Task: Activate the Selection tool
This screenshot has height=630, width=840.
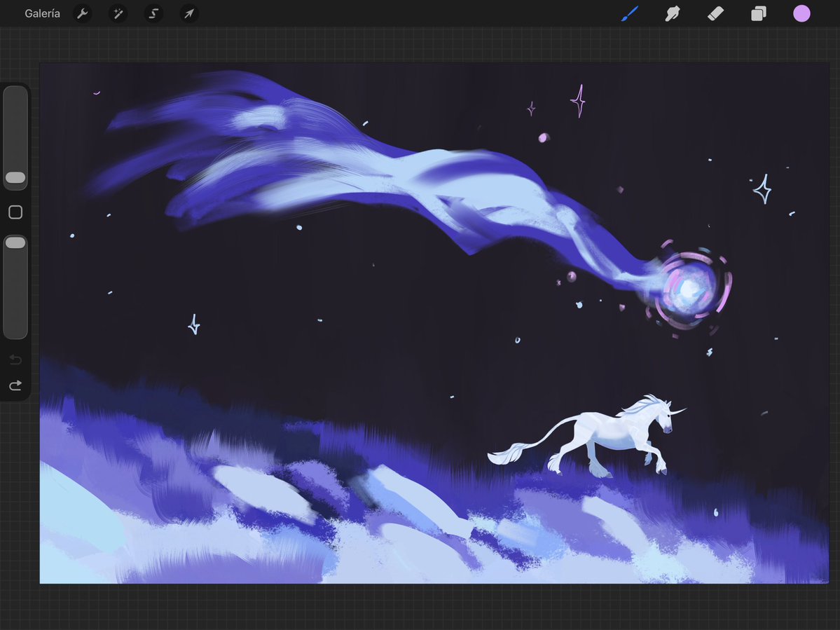Action: 153,13
